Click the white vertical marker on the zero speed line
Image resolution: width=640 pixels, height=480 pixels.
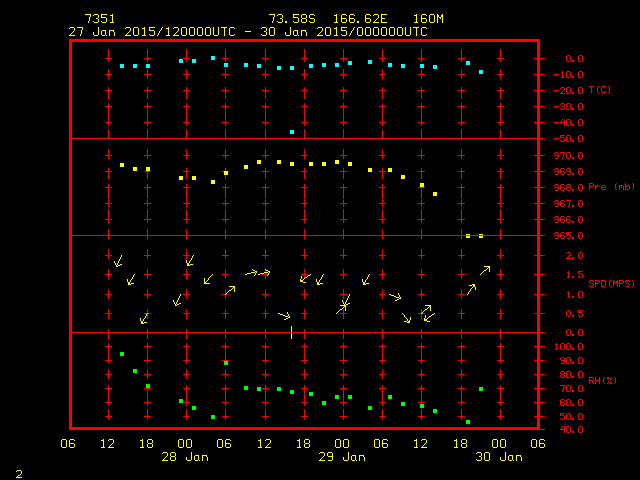pos(291,332)
